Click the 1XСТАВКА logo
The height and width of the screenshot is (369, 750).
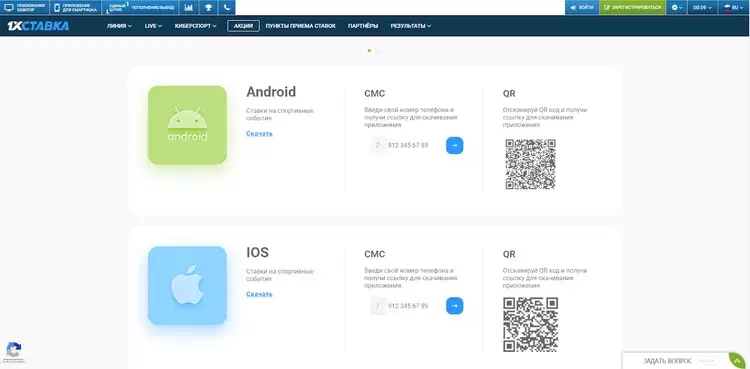tap(38, 26)
